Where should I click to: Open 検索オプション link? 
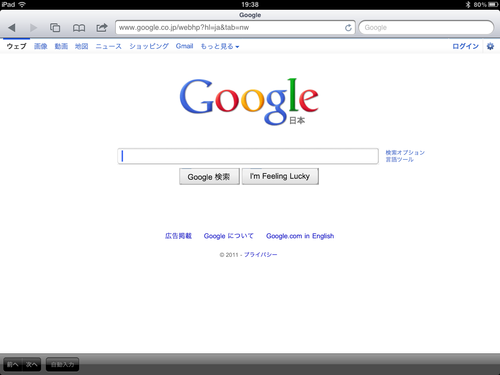point(405,153)
